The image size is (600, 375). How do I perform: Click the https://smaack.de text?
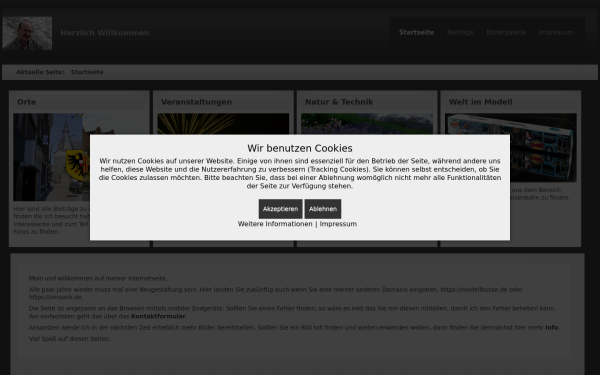tap(55, 297)
